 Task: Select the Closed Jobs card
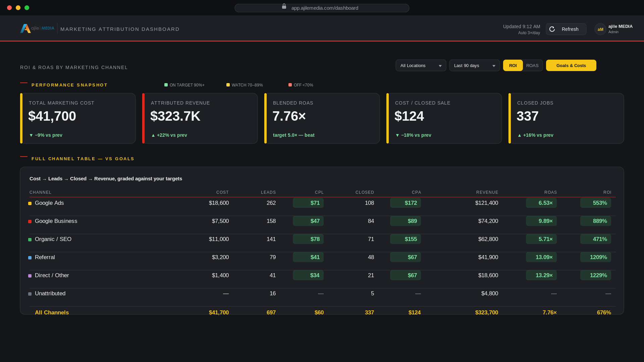coord(566,118)
